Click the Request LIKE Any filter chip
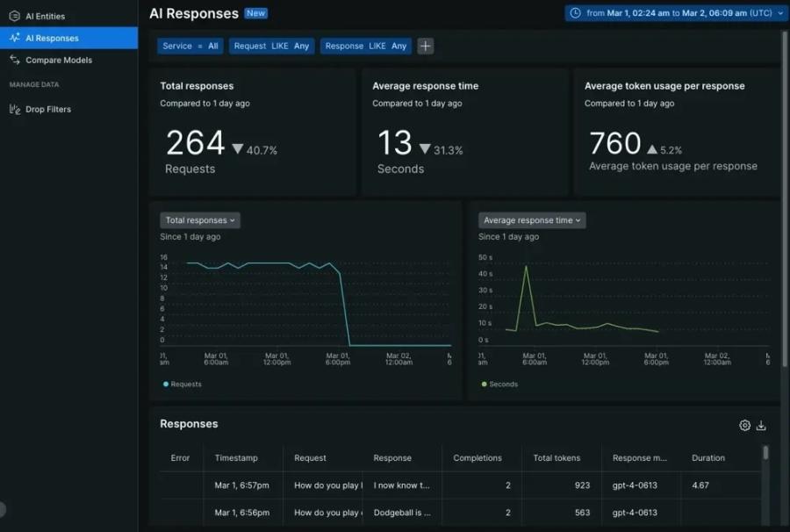The width and height of the screenshot is (790, 532). 271,46
